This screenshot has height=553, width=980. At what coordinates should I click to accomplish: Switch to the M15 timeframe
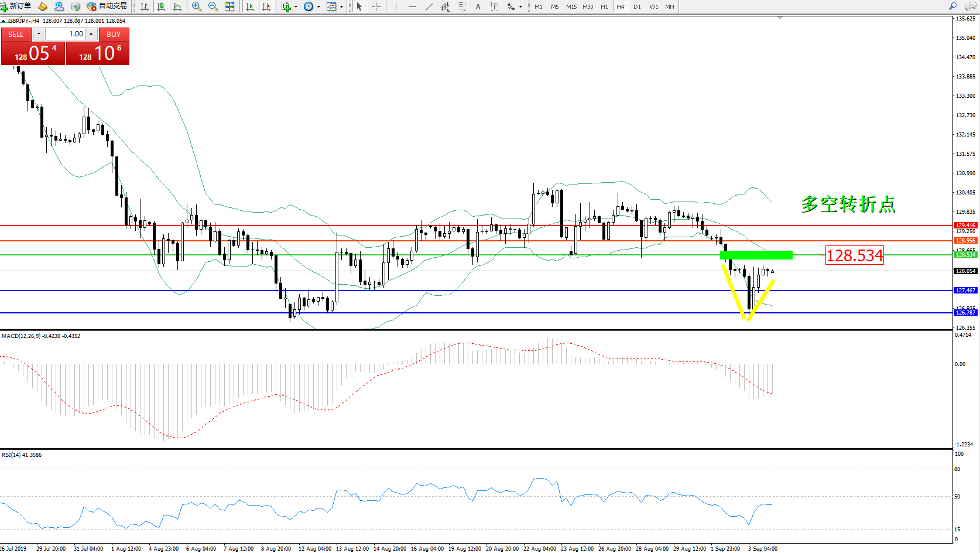571,7
